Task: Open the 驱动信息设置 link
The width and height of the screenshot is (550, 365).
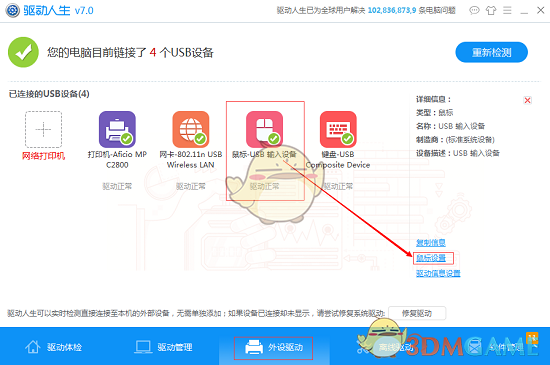Action: 438,273
